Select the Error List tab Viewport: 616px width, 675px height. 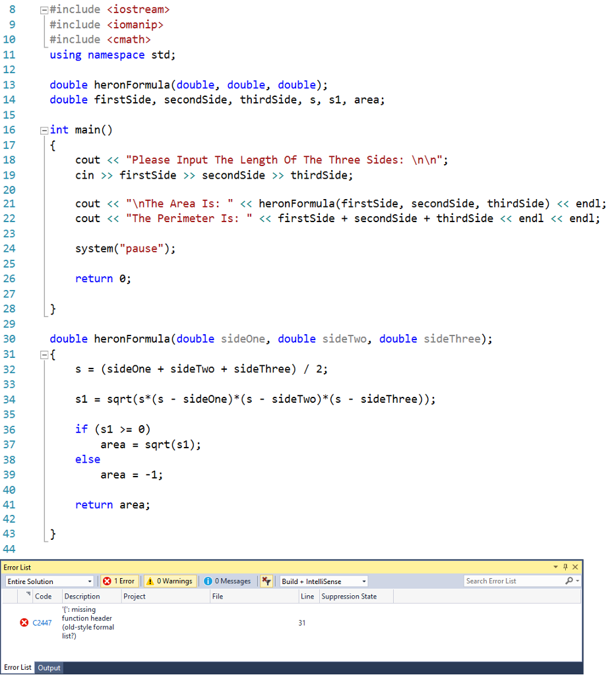click(x=17, y=667)
